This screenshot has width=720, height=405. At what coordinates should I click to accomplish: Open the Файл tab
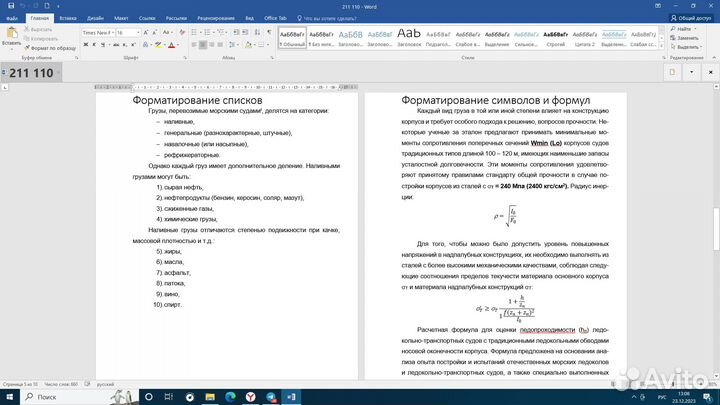pos(12,18)
